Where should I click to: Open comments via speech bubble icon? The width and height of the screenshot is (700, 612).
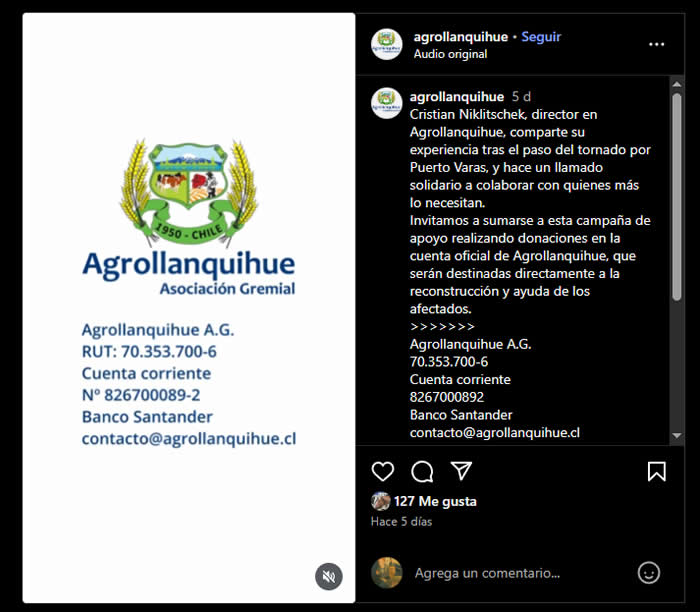tap(422, 471)
